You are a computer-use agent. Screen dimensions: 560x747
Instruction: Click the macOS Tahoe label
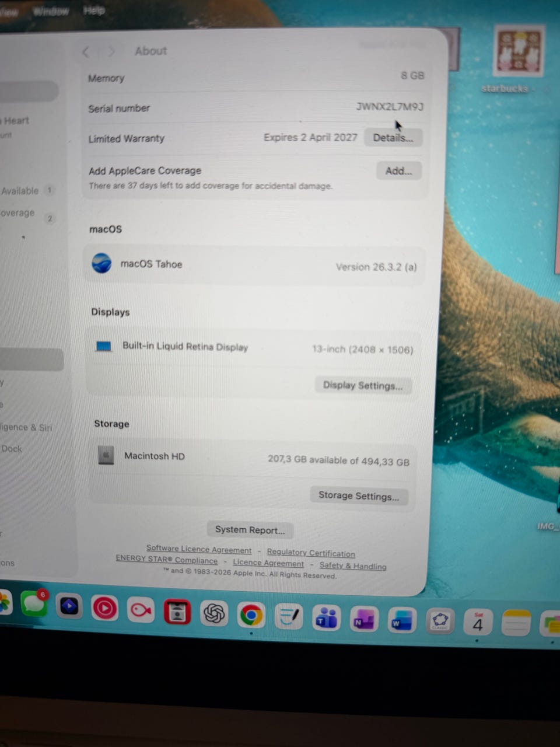click(x=151, y=264)
